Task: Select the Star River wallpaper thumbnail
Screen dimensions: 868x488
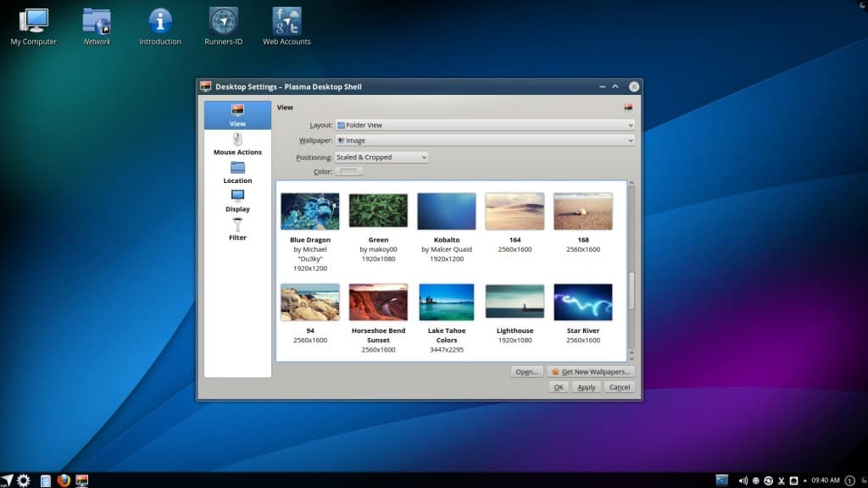Action: (x=582, y=302)
